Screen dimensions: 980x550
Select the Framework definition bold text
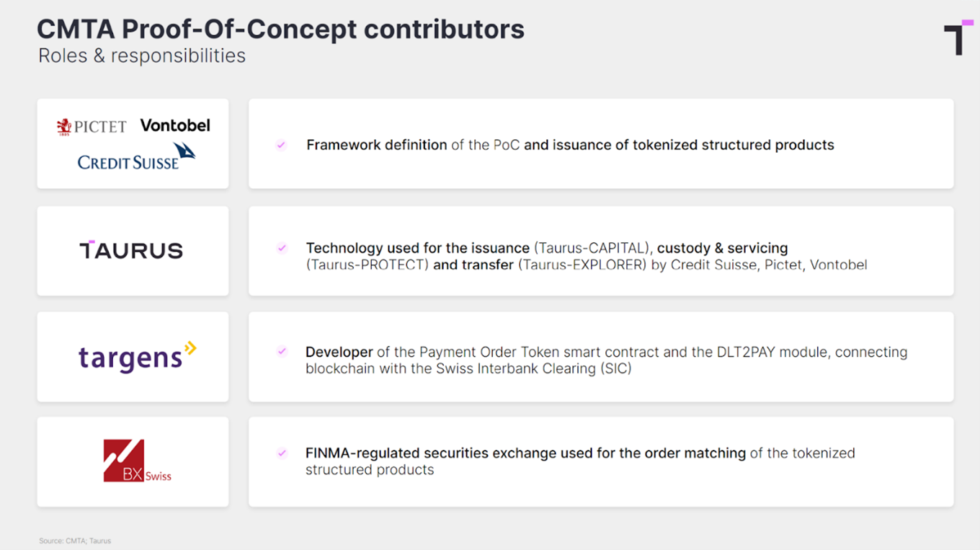(377, 145)
